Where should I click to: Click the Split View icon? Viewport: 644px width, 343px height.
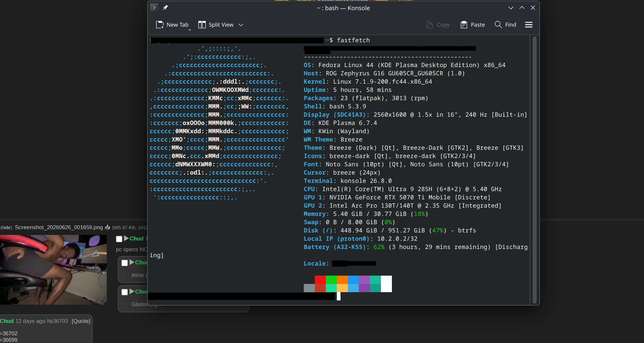(x=202, y=25)
